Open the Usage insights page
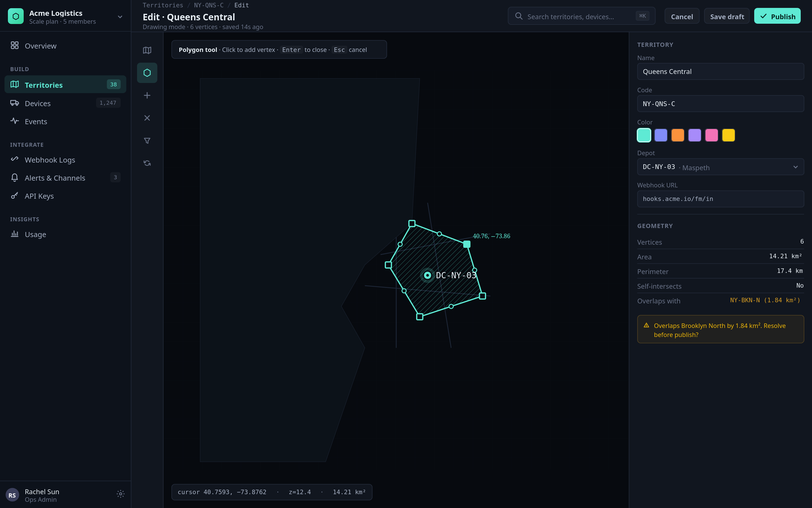The image size is (812, 508). coord(65,234)
